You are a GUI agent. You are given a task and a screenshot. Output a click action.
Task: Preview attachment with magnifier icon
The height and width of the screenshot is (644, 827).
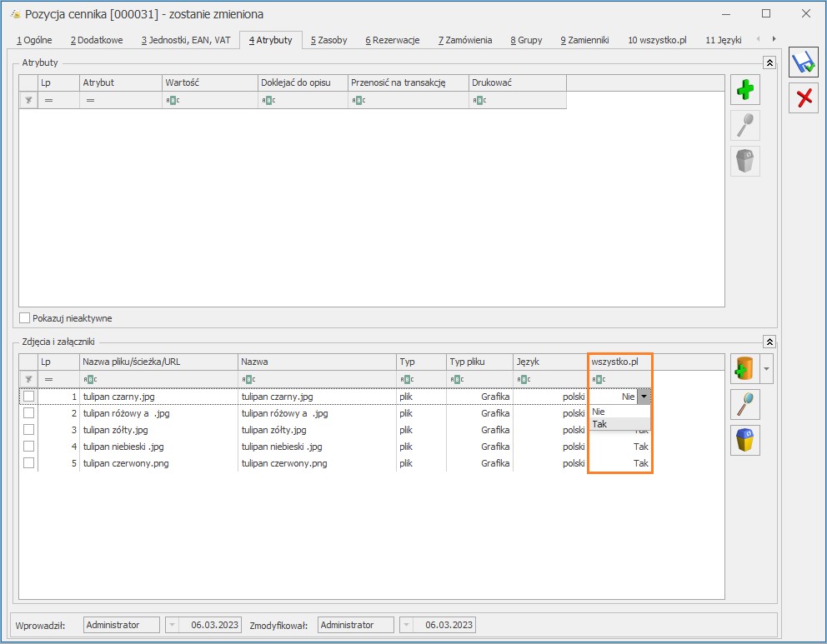click(744, 404)
